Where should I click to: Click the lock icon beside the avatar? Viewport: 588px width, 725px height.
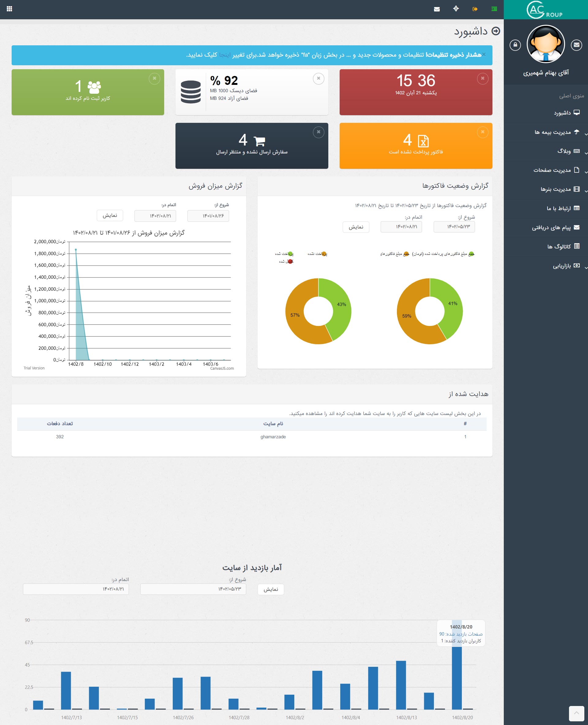515,45
